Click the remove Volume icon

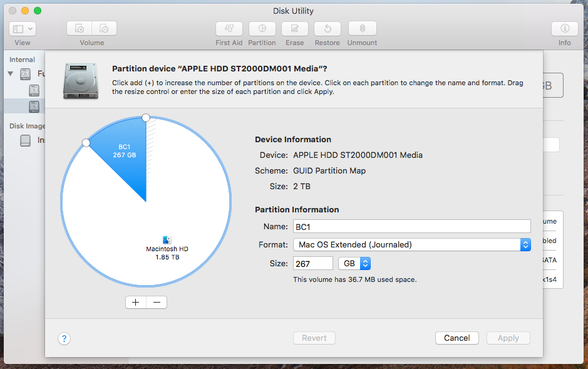104,28
